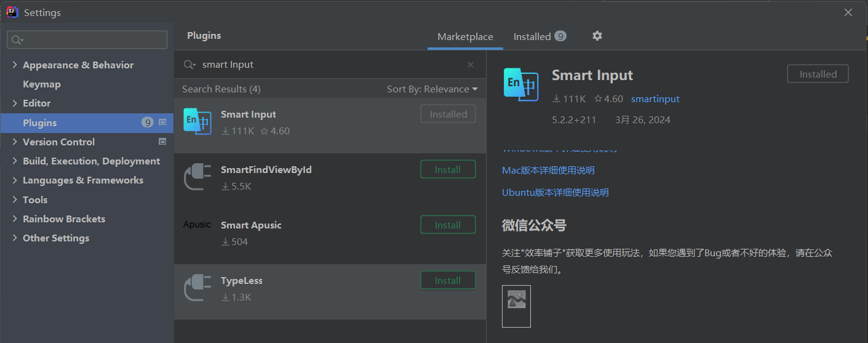Image resolution: width=868 pixels, height=343 pixels.
Task: Expand Appearance & Behavior settings
Action: (15, 65)
